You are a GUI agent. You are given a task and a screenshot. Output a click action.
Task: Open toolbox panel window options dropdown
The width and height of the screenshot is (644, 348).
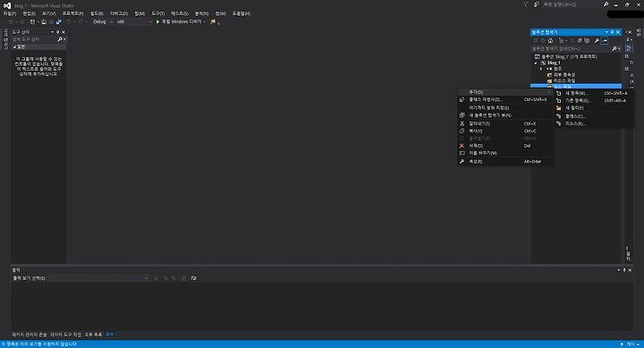pyautogui.click(x=52, y=32)
